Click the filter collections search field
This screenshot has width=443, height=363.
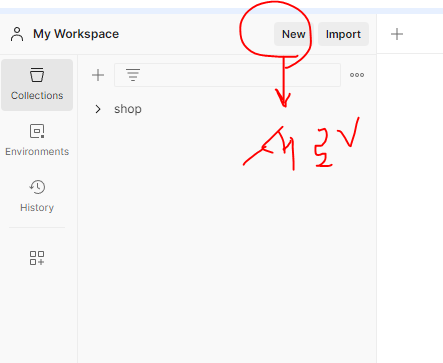pyautogui.click(x=227, y=75)
